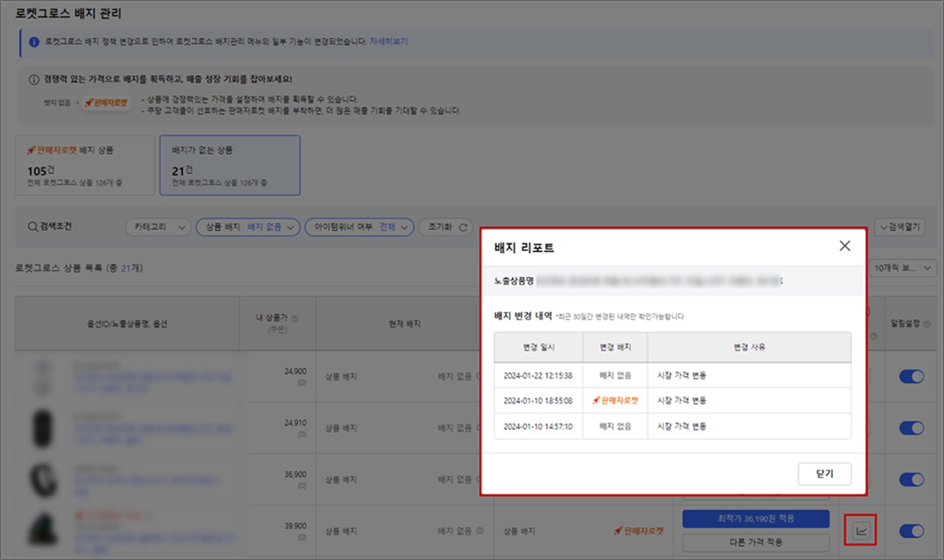This screenshot has height=560, width=944.
Task: Expand the 검색열기 search options panel
Action: click(x=900, y=227)
